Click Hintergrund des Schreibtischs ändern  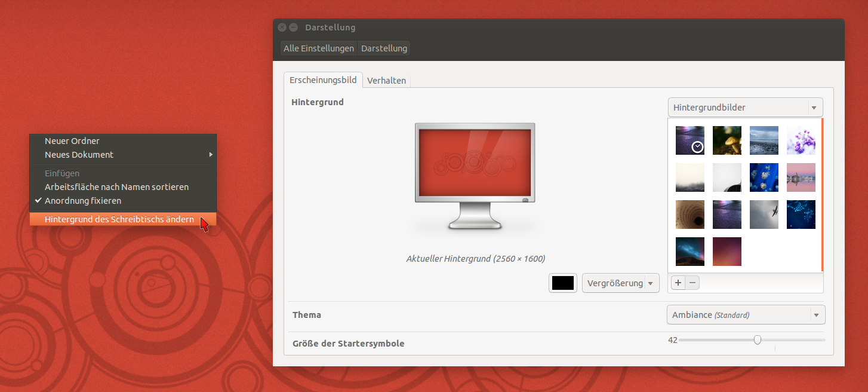123,219
